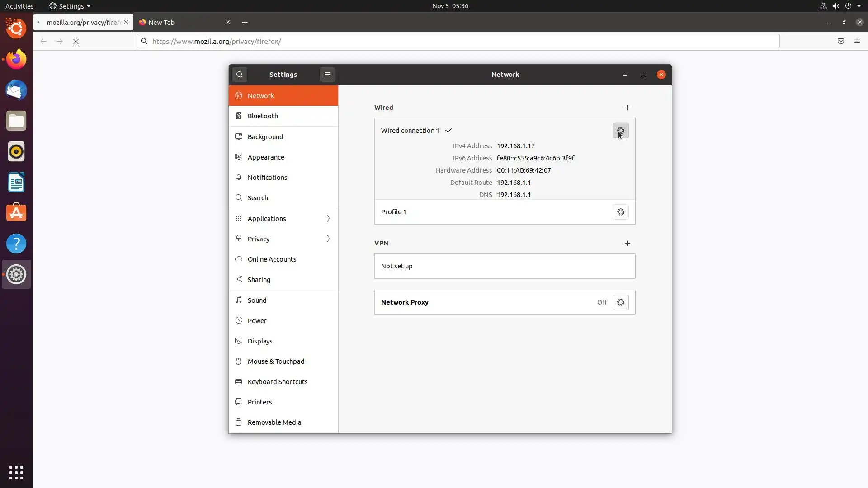Expand the Applications settings submenu

point(283,219)
